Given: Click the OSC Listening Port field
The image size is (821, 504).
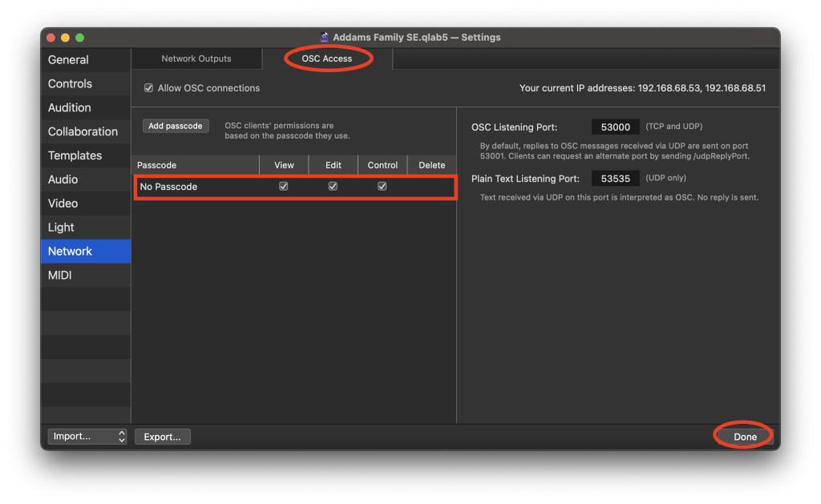Looking at the screenshot, I should point(615,127).
